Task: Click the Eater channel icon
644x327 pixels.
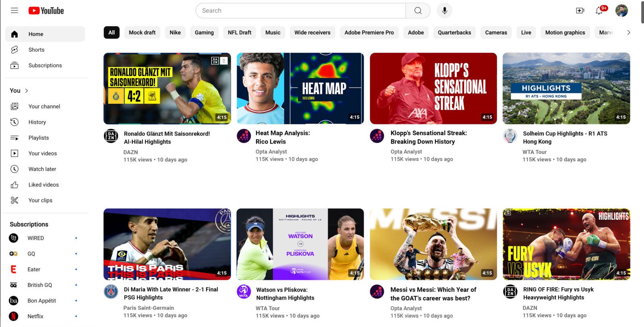Action: coord(14,269)
